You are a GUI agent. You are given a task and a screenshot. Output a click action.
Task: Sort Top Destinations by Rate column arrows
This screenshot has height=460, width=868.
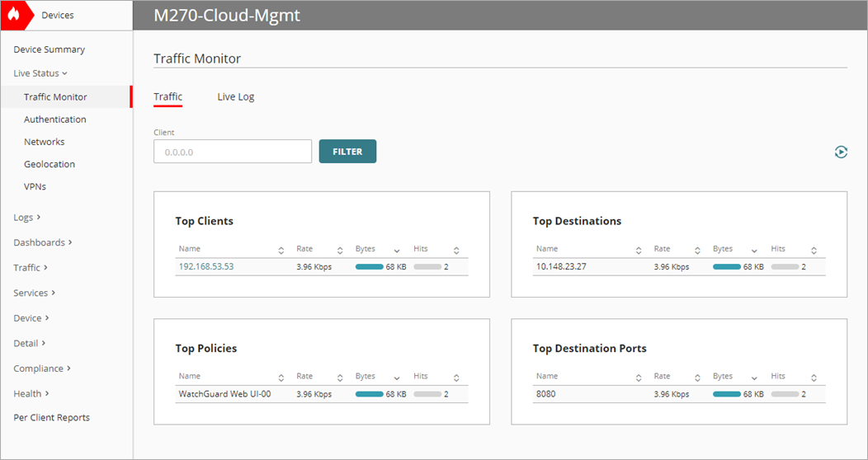tap(697, 251)
